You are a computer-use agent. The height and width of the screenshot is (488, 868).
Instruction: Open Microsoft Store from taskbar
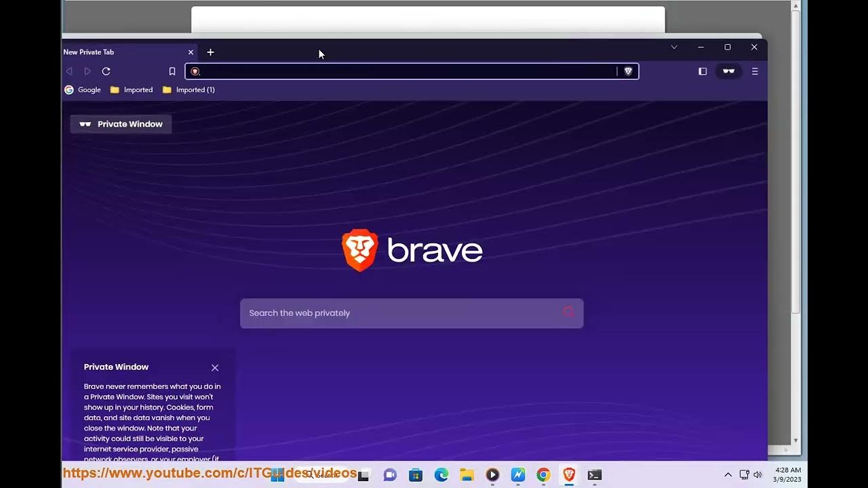click(x=416, y=475)
